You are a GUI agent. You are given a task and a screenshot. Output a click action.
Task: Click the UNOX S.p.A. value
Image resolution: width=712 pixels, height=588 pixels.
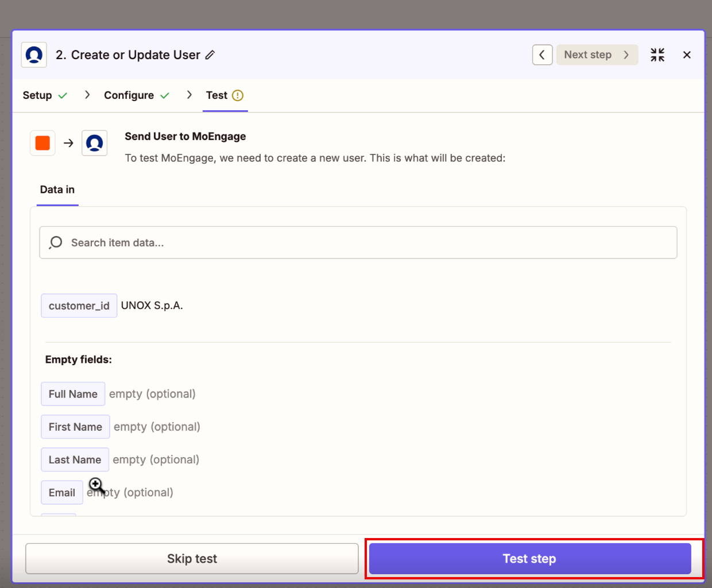[152, 306]
